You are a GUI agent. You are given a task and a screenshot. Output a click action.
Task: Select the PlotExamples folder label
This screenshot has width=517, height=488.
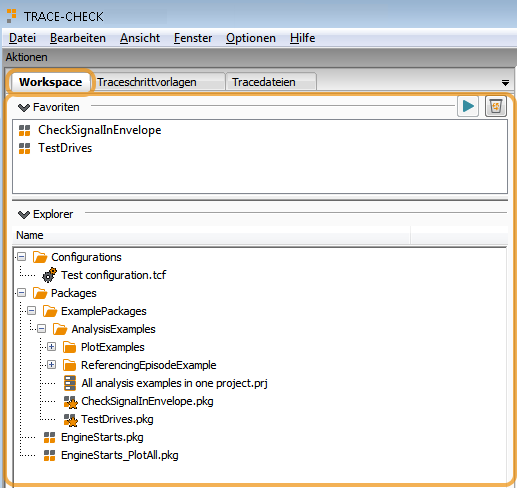coord(113,347)
